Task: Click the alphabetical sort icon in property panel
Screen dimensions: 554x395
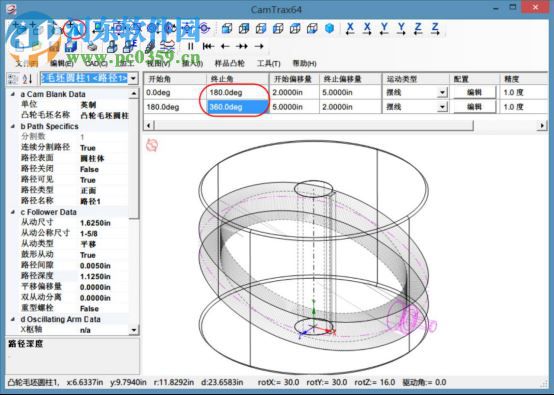Action: [28, 78]
